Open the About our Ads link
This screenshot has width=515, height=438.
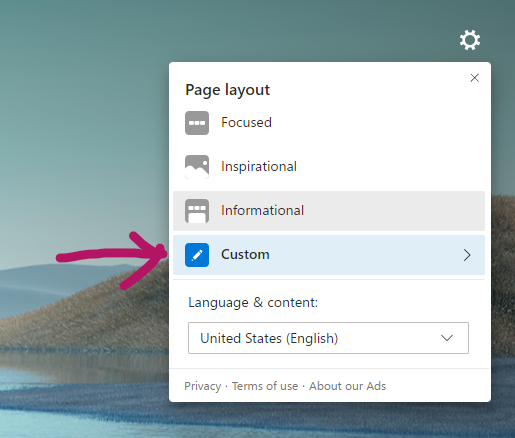click(x=347, y=386)
